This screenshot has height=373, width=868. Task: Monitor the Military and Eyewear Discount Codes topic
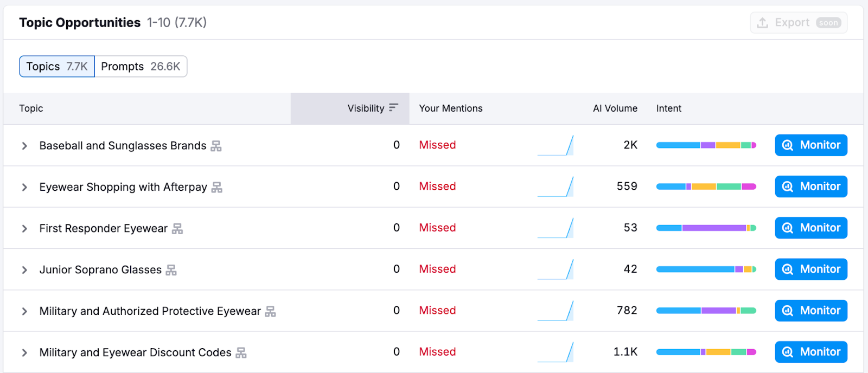(811, 352)
